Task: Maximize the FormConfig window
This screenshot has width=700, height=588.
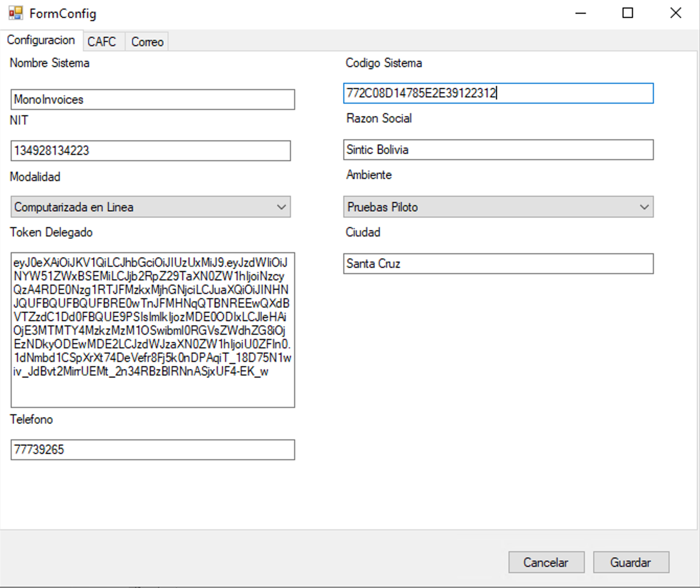Action: [x=628, y=13]
